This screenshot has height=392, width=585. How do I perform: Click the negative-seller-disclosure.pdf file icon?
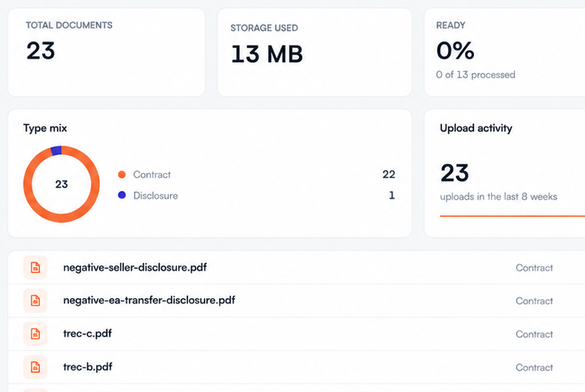(x=35, y=268)
